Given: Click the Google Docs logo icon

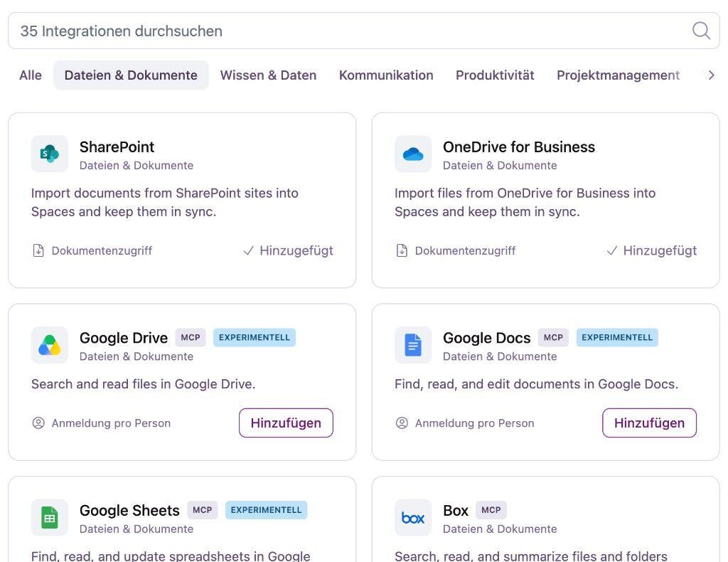Looking at the screenshot, I should coord(413,345).
